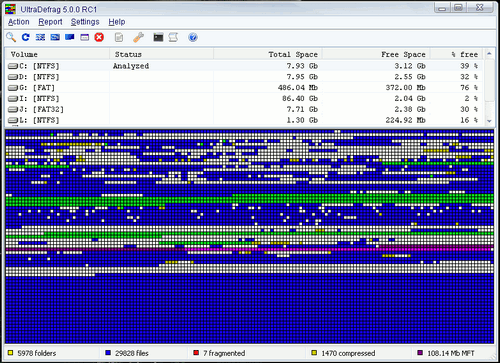Image resolution: width=500 pixels, height=363 pixels.
Task: Minimize the UltraDefrag window
Action: click(442, 8)
